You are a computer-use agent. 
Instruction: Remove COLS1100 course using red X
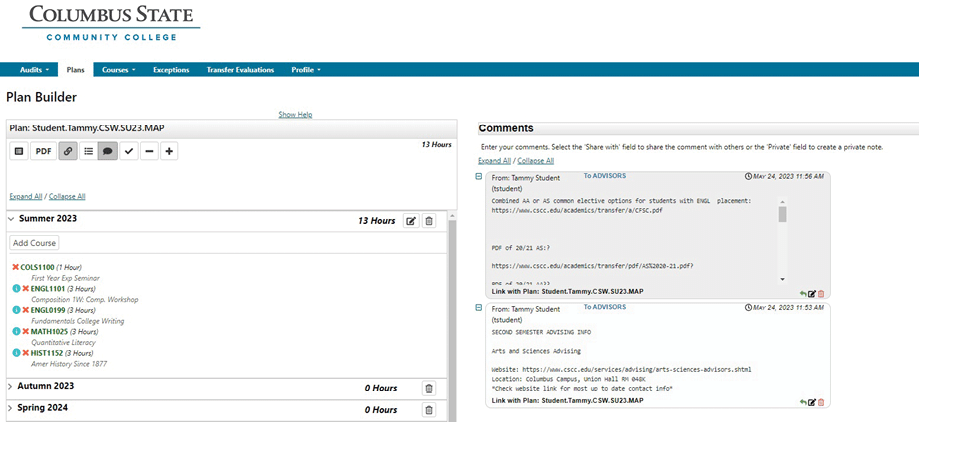click(16, 267)
